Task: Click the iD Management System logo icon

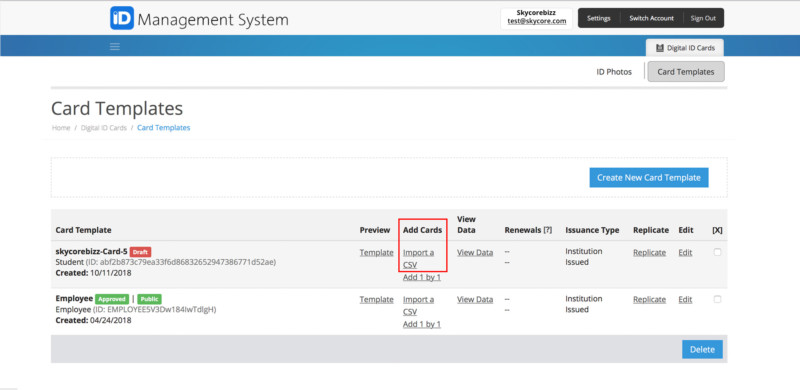Action: click(122, 18)
